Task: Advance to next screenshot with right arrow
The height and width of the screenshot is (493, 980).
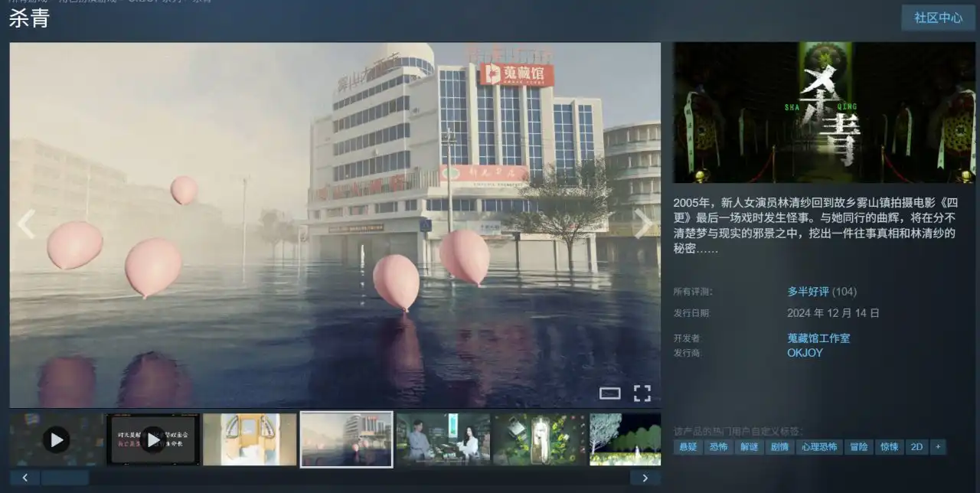Action: pos(644,224)
